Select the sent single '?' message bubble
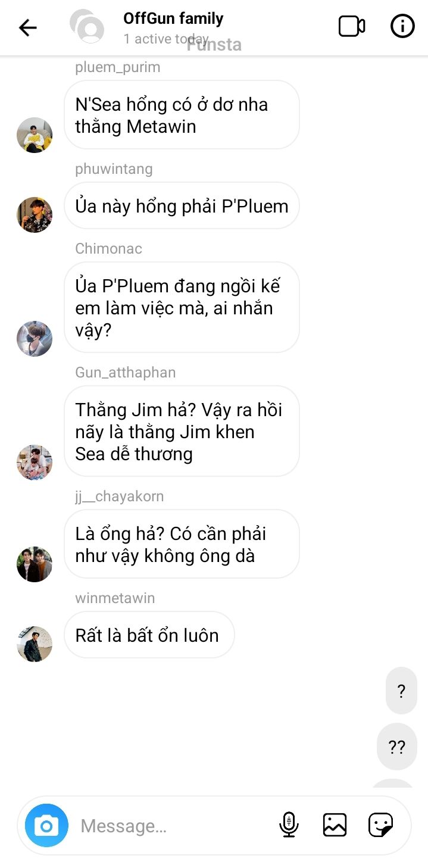 401,691
